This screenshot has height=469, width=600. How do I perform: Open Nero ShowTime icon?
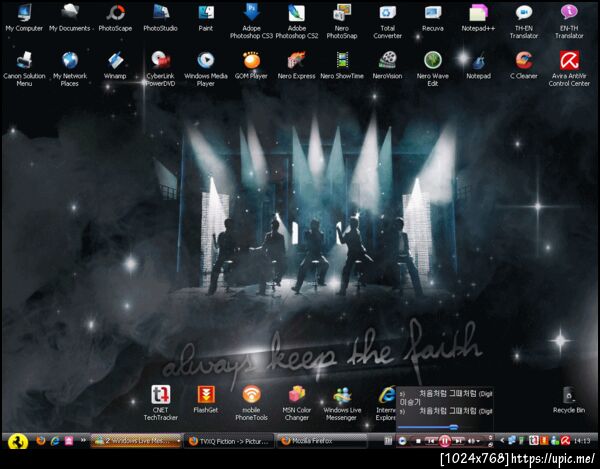342,65
